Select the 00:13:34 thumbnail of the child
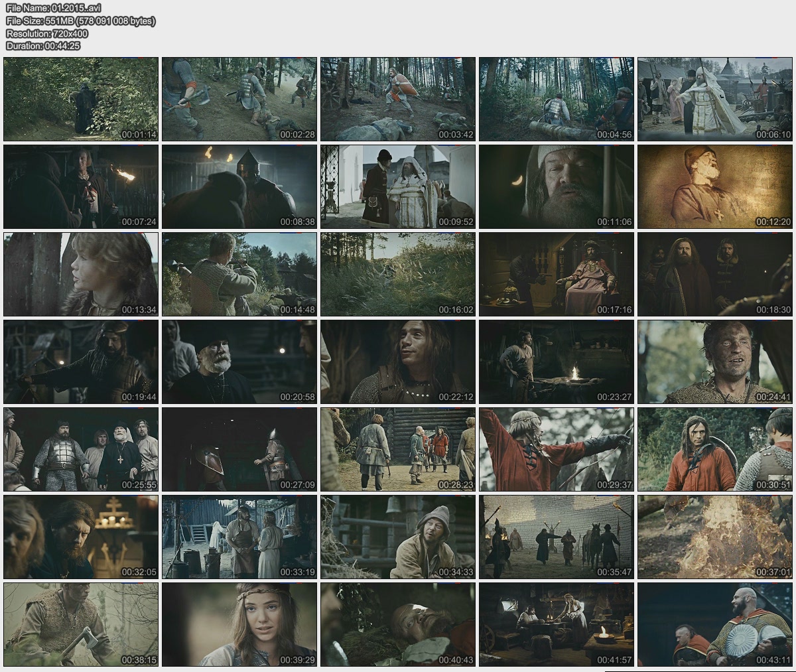Image resolution: width=796 pixels, height=672 pixels. 81,274
